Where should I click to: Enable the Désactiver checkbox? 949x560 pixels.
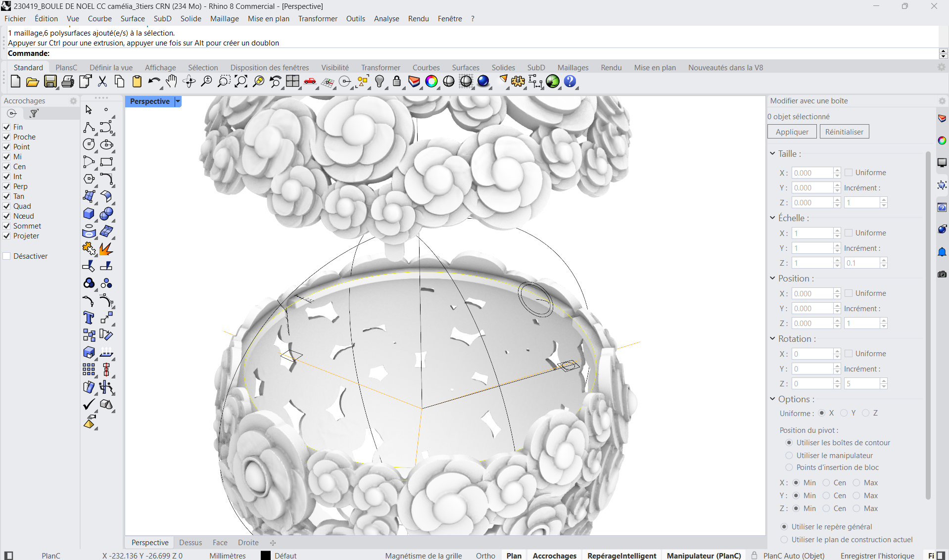pos(7,256)
